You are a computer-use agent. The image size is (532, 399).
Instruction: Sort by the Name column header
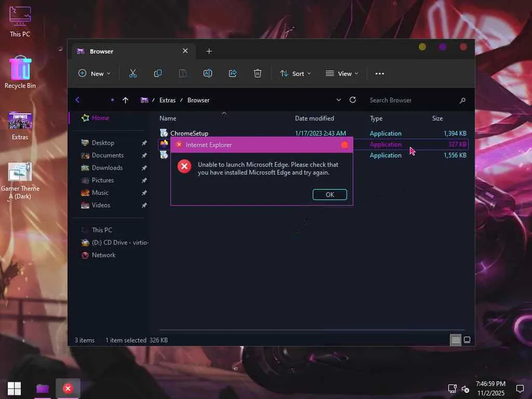168,118
